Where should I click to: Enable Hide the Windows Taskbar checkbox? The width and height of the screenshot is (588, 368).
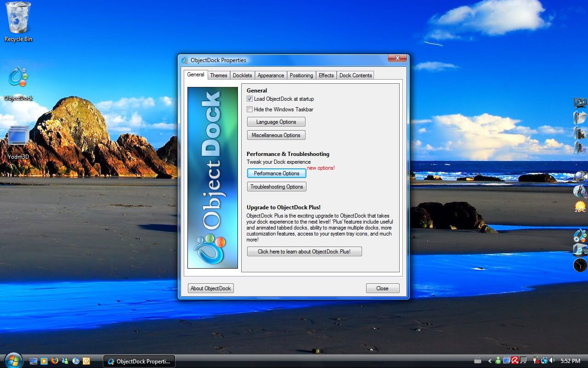click(249, 109)
